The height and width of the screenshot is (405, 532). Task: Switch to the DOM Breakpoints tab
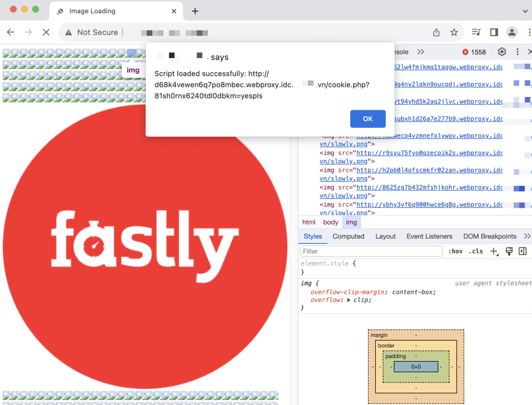coord(490,237)
